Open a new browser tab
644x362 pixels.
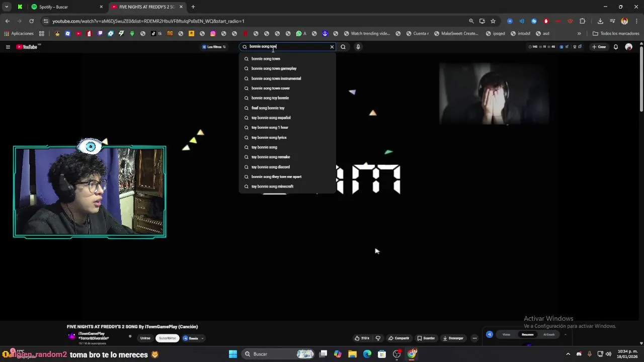click(193, 7)
